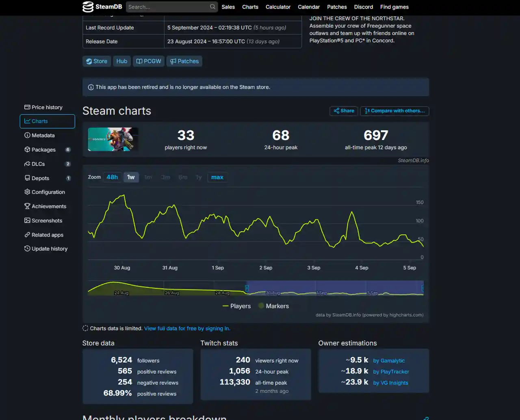Click the 68 24-hour peak number

[x=281, y=135]
